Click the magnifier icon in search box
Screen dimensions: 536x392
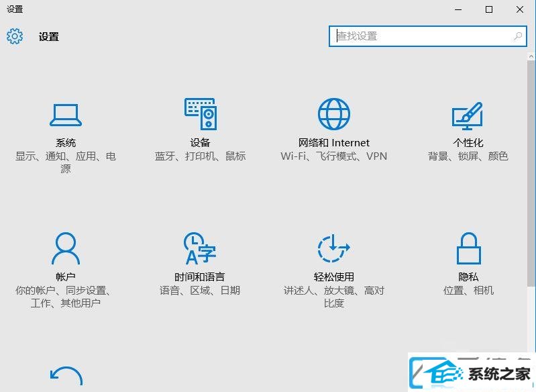point(518,36)
